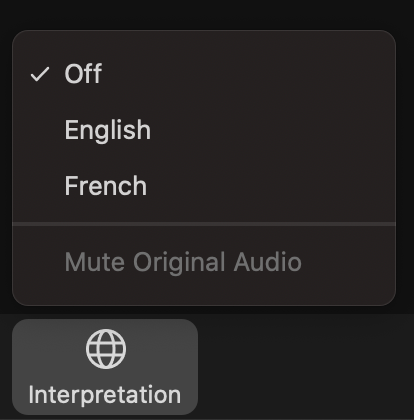
Task: Pick French from the interpretation list
Action: (204, 186)
